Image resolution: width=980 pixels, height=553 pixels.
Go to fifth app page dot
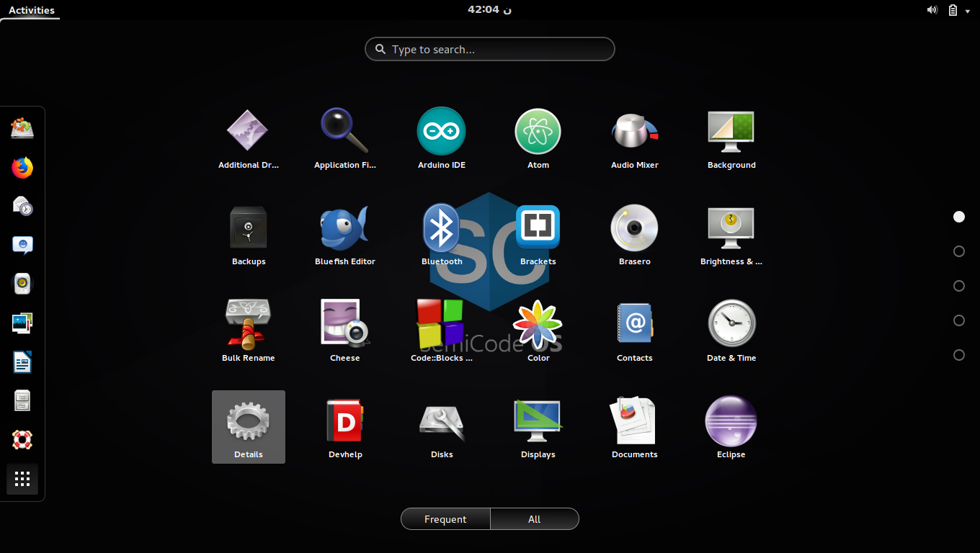[x=959, y=355]
